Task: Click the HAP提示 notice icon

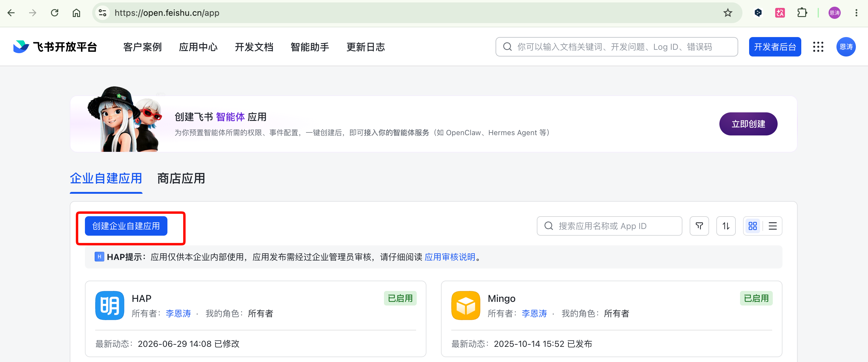Action: [99, 257]
